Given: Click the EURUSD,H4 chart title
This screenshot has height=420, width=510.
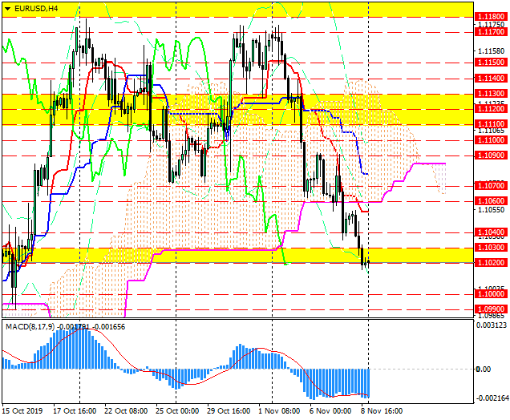Looking at the screenshot, I should click(35, 8).
